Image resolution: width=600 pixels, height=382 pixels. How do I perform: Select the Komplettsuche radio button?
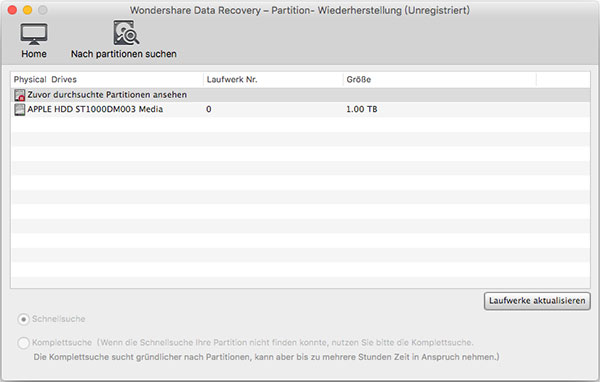coord(23,343)
